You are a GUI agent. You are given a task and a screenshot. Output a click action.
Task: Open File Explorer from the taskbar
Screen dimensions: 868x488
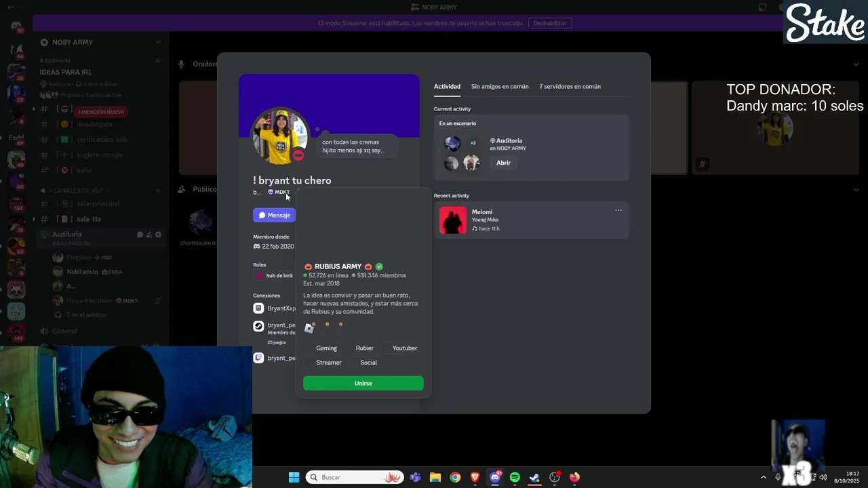click(x=435, y=477)
